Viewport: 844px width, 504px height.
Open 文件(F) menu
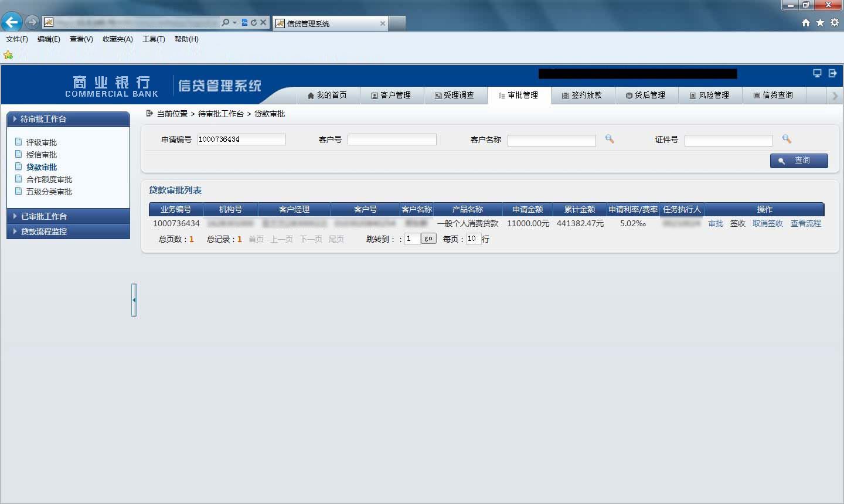coord(17,39)
